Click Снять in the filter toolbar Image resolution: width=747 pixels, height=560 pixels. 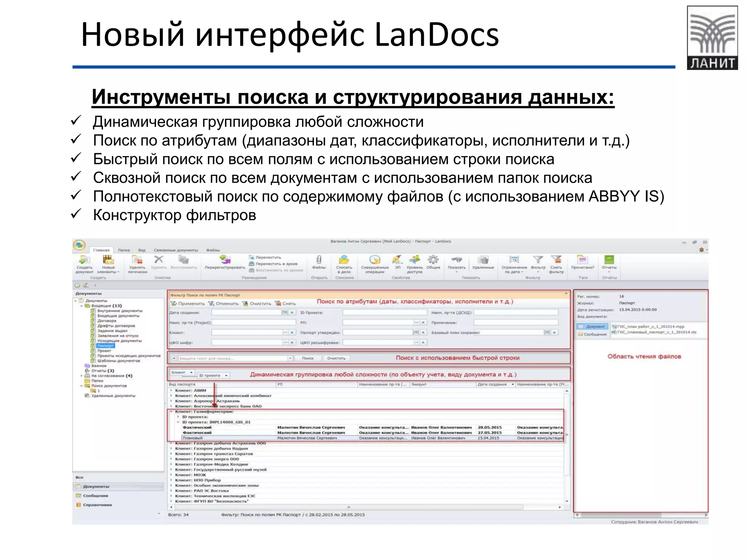[x=285, y=303]
